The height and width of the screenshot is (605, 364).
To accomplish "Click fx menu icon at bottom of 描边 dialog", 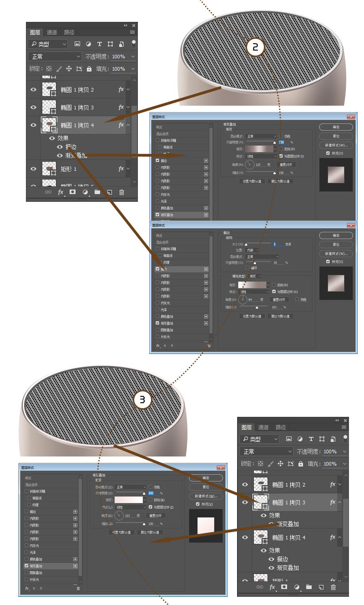I will [x=157, y=346].
